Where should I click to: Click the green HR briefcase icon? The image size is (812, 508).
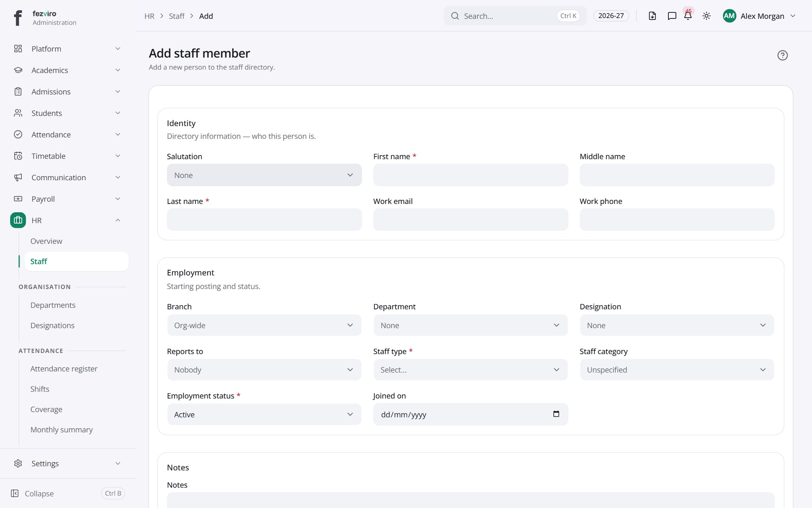coord(18,220)
